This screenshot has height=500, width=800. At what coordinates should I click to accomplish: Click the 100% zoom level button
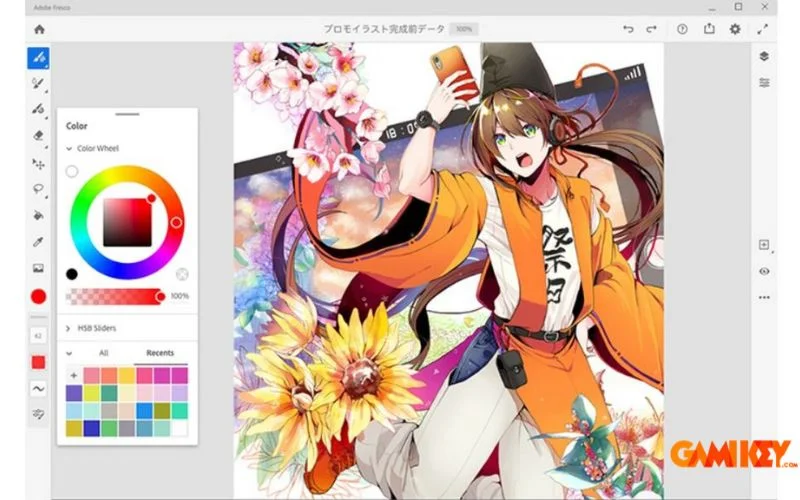462,30
